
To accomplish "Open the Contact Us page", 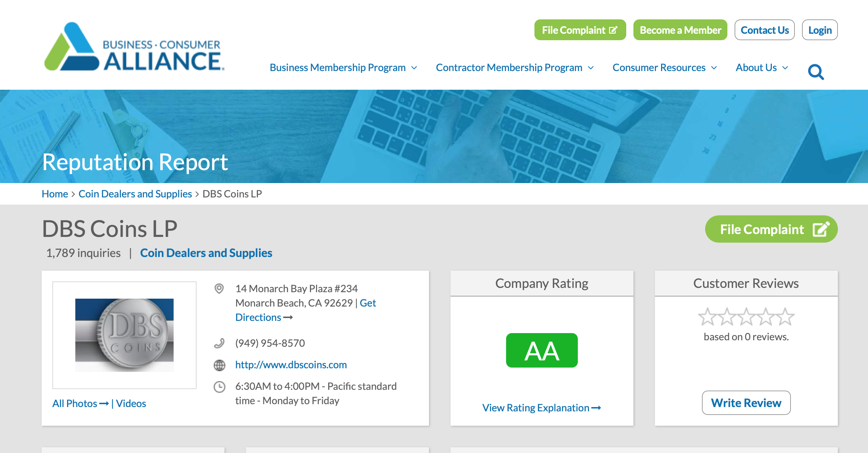I will 764,30.
